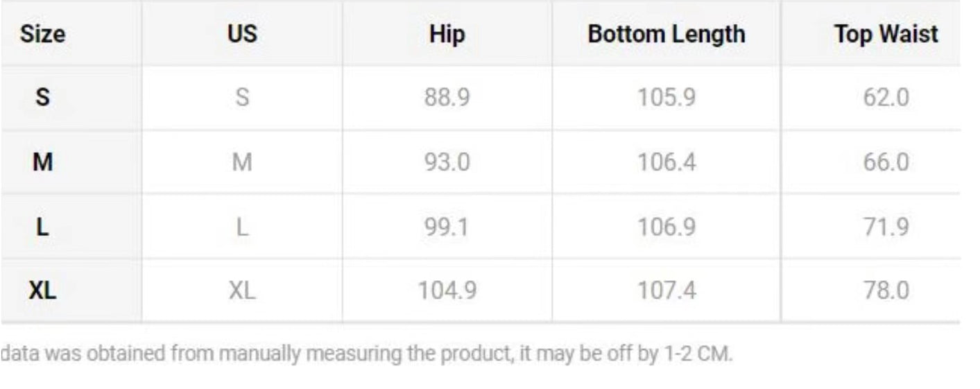Image resolution: width=980 pixels, height=389 pixels.
Task: Click the Size column header
Action: (42, 34)
